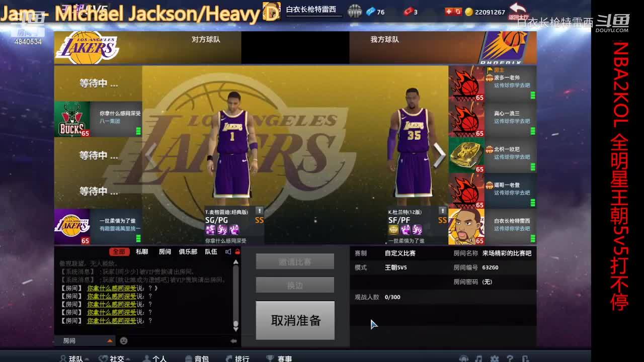The width and height of the screenshot is (644, 362).
Task: Open the 排行 menu
Action: 237,358
